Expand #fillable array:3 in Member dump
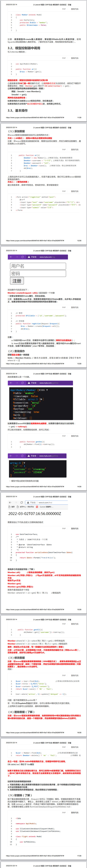Image resolution: width=87 pixels, height=868 pixels. point(42,399)
